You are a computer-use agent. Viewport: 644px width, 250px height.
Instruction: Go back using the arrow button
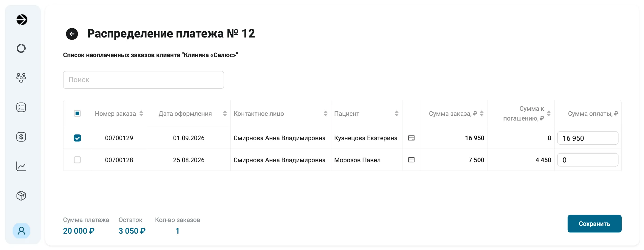(x=72, y=34)
